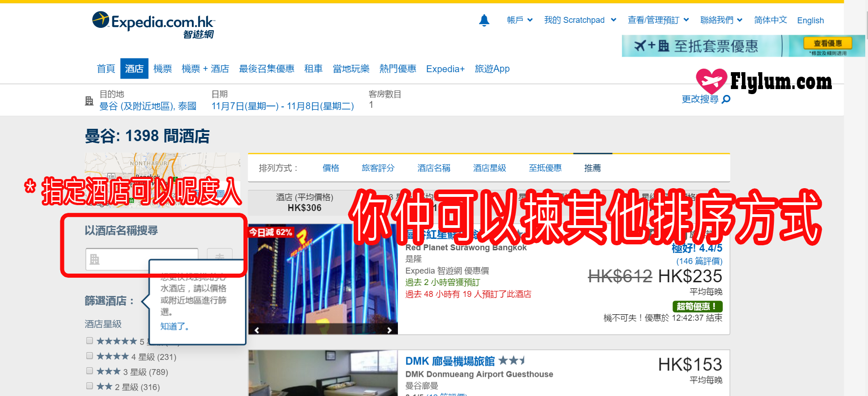Check the 2 星級 (316) filter

[x=90, y=385]
